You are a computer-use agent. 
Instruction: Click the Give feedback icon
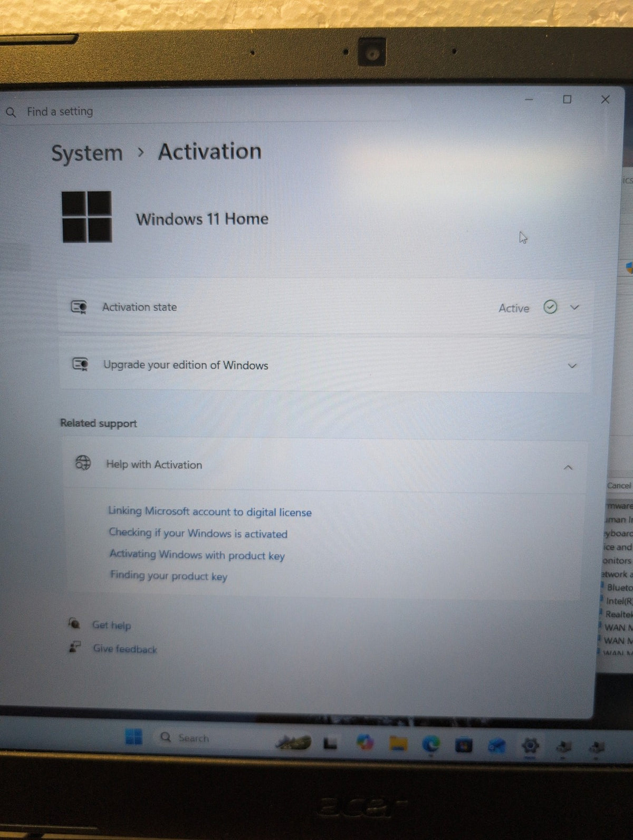(75, 647)
